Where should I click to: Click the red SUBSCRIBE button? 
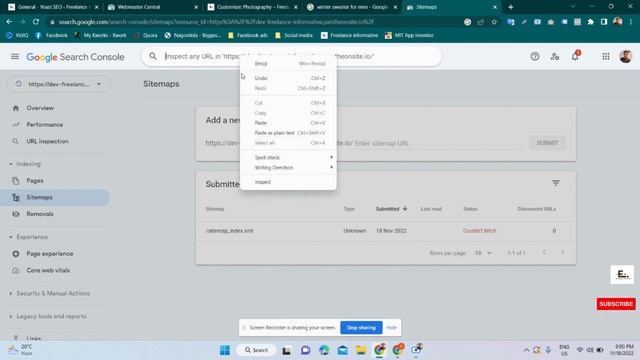[616, 304]
